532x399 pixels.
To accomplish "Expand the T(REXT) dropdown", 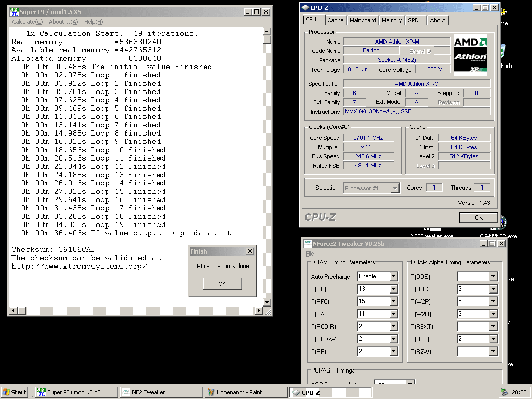I will [494, 326].
